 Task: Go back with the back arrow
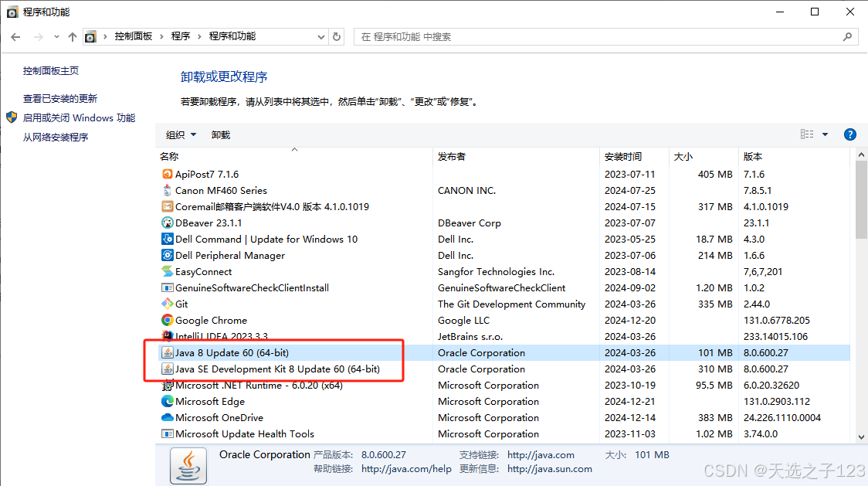click(x=15, y=36)
